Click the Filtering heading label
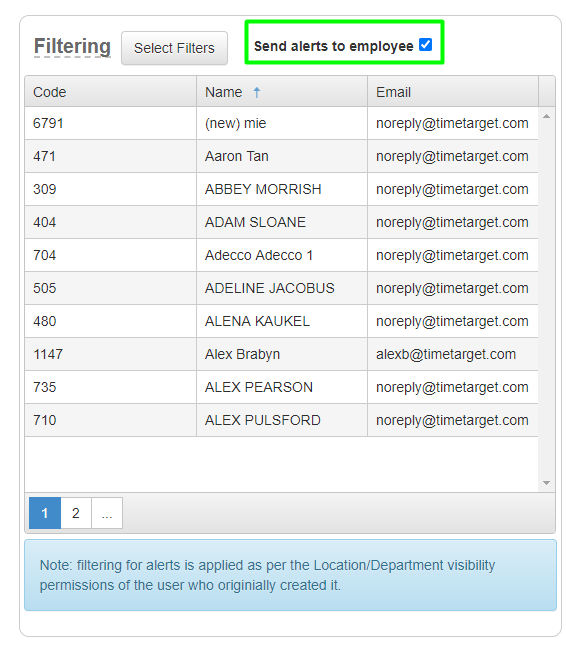Image resolution: width=566 pixels, height=649 pixels. click(x=72, y=46)
